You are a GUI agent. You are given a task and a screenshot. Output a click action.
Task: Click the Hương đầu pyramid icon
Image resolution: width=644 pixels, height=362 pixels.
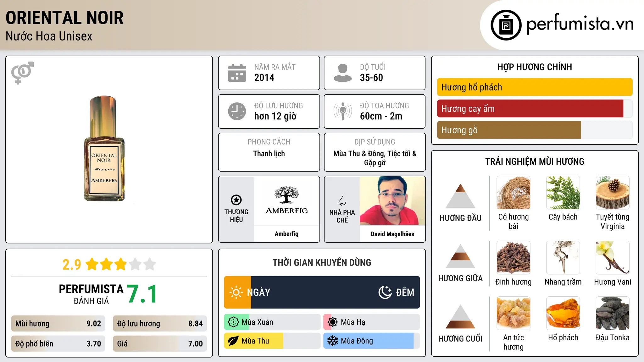coord(460,195)
